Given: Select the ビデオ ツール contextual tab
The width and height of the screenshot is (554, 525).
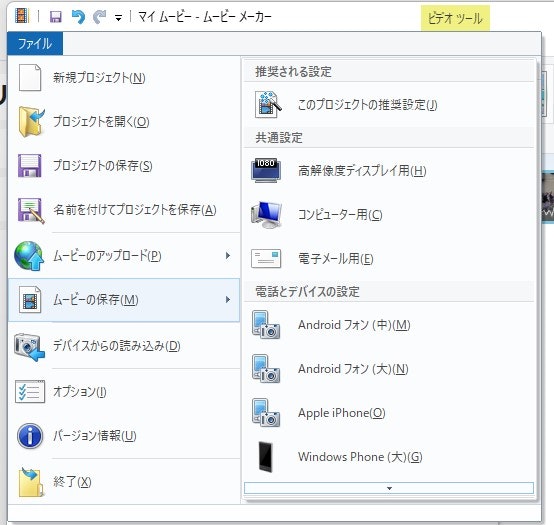Looking at the screenshot, I should pos(455,18).
